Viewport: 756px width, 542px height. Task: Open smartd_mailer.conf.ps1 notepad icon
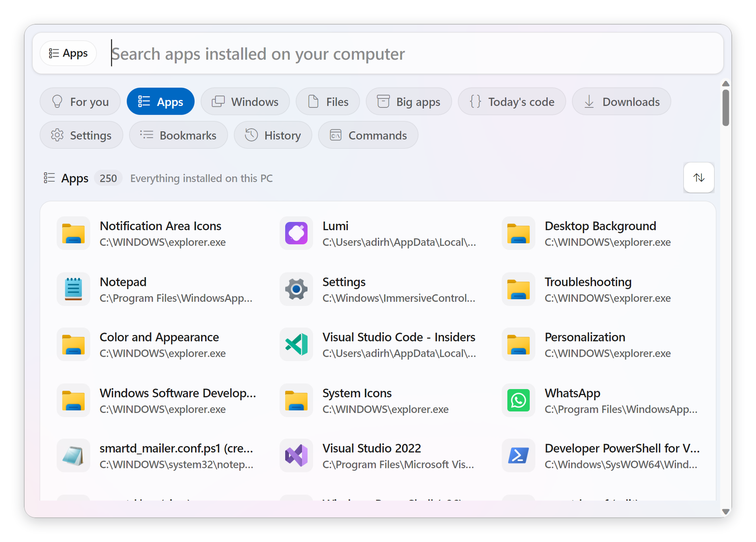(73, 455)
